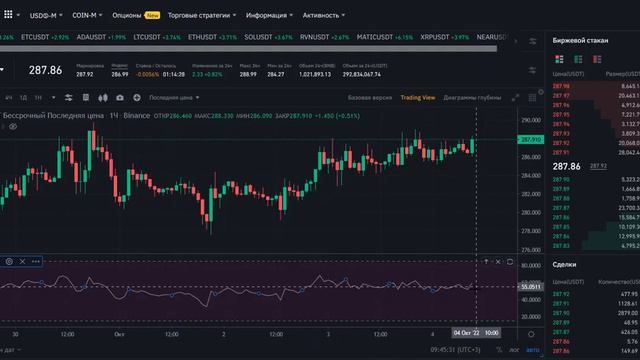
Task: Click ask price 287.95 in order book
Action: point(561,115)
